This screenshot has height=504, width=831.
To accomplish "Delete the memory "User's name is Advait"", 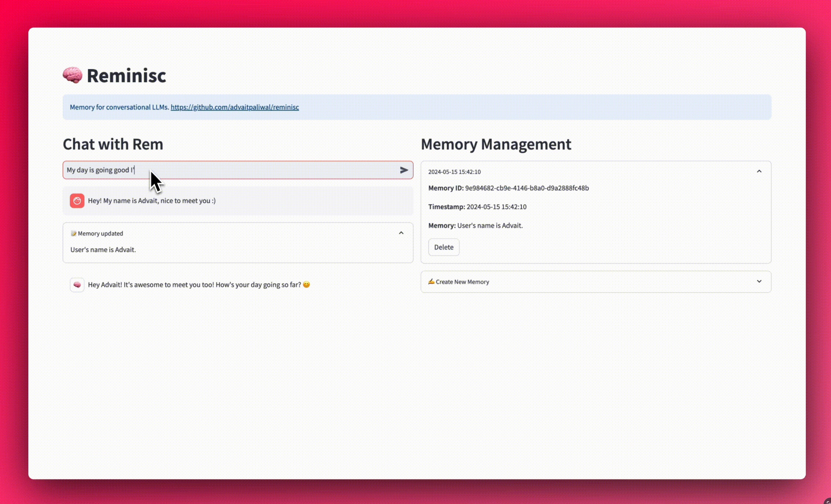I will (443, 247).
